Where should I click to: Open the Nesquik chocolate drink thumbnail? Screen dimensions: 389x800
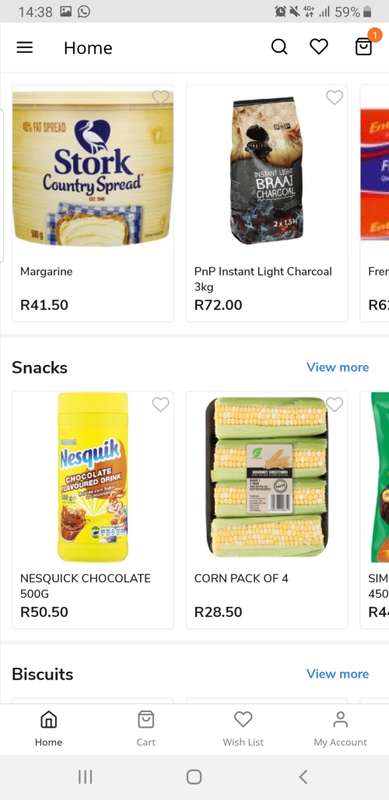93,477
